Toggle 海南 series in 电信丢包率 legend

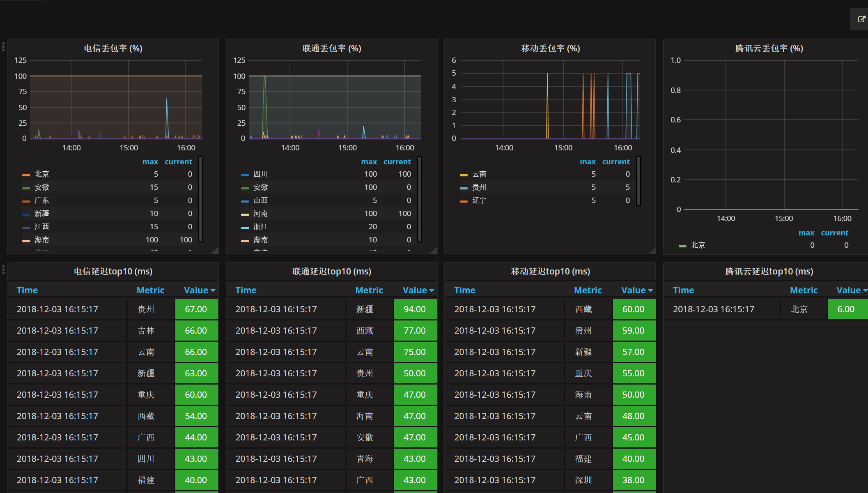(x=41, y=240)
